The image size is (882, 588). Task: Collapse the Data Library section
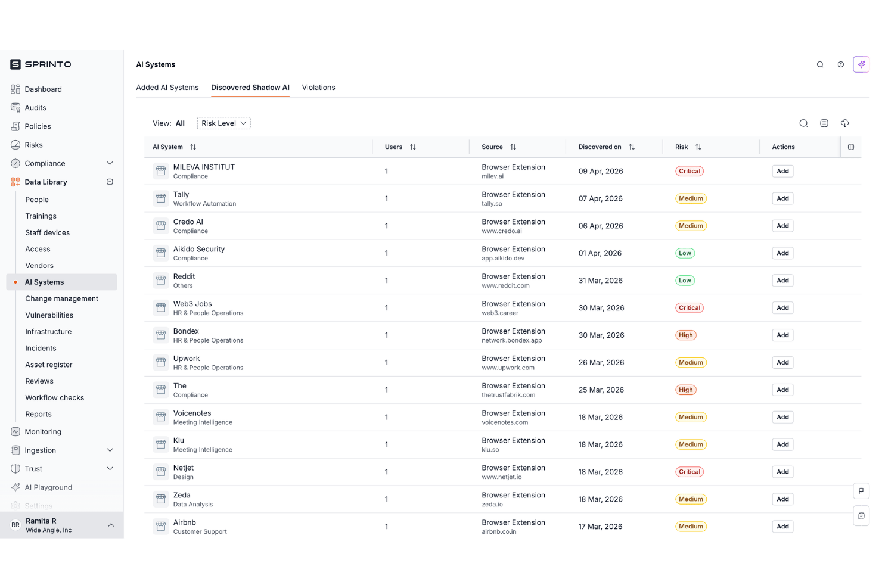[x=110, y=182]
